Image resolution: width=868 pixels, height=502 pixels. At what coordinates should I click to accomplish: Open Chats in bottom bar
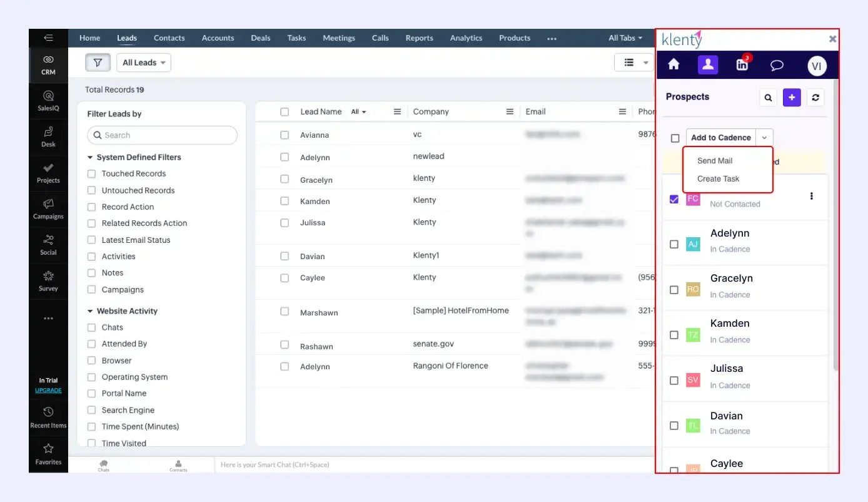point(104,465)
